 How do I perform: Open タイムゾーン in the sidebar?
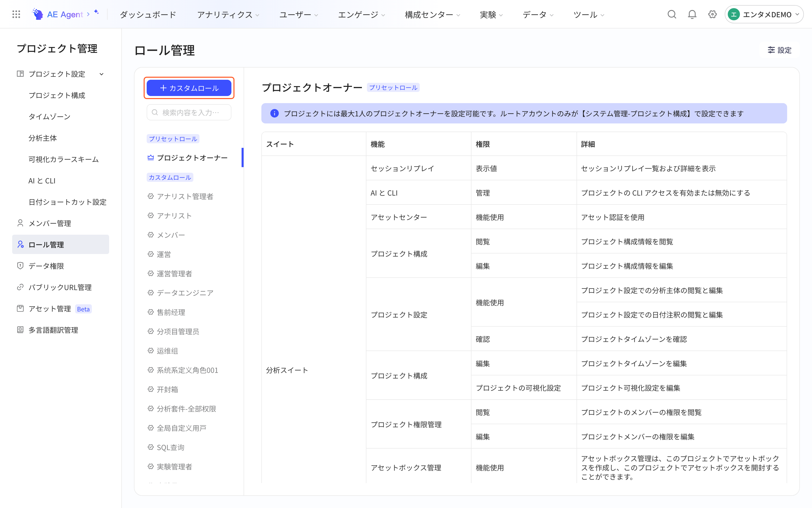[50, 117]
